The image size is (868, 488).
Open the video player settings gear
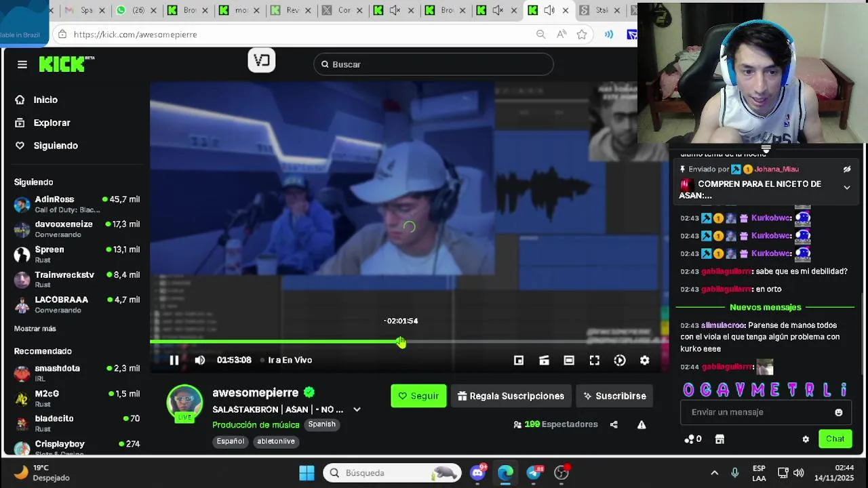(x=645, y=361)
